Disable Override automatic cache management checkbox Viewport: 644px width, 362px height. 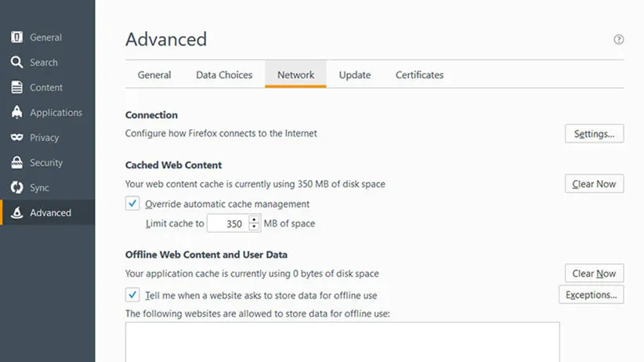point(132,204)
